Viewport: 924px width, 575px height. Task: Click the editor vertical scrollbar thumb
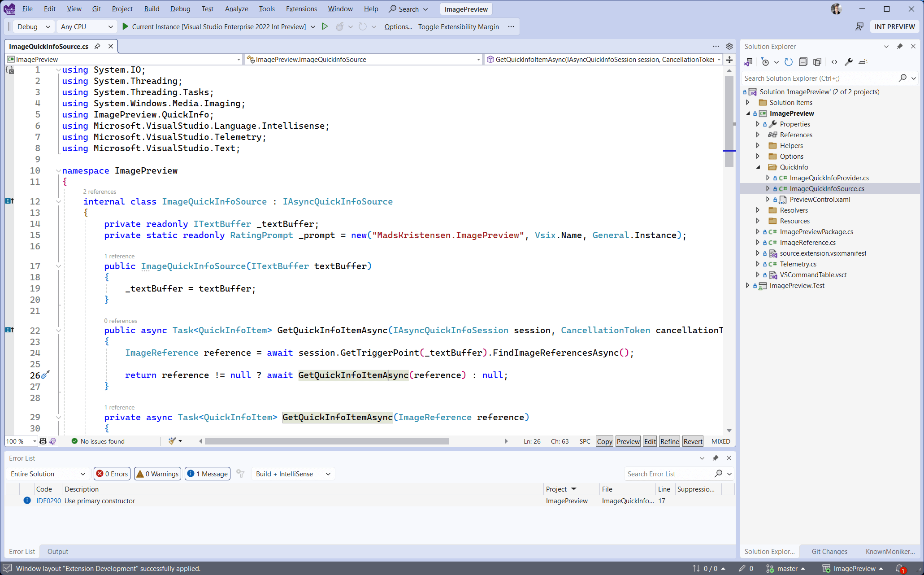tap(729, 121)
